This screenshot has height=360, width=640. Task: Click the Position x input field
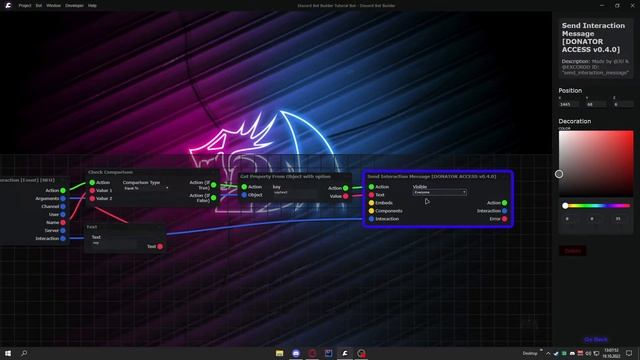coord(569,104)
